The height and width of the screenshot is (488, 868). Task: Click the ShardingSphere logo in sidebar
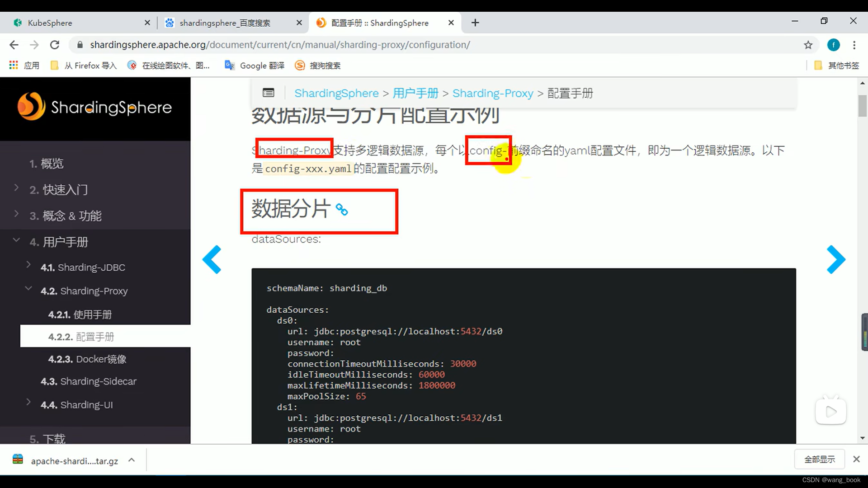click(94, 107)
